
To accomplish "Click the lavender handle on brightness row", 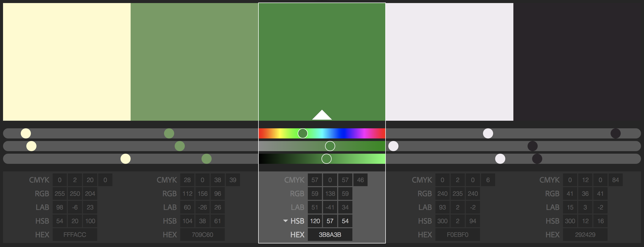I will (x=500, y=159).
